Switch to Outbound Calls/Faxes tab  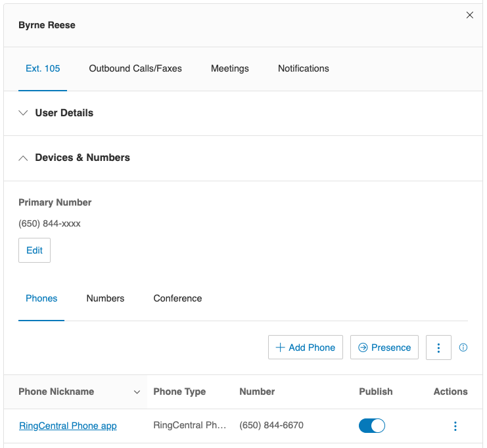pyautogui.click(x=135, y=68)
